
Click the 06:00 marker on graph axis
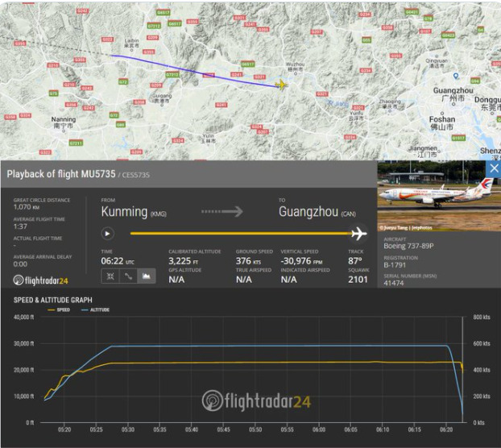click(319, 429)
